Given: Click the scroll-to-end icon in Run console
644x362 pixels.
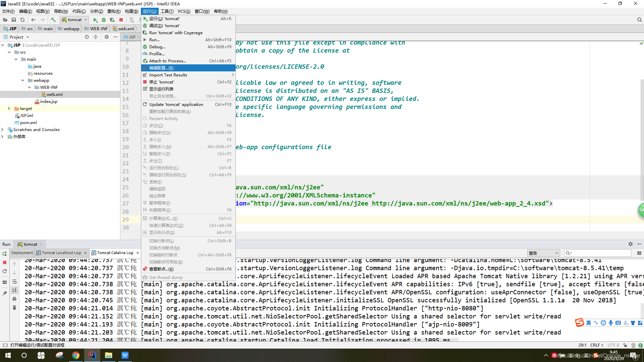Looking at the screenshot, I should click(14, 290).
